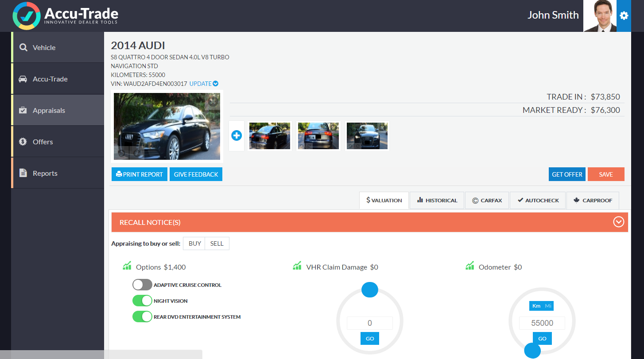Expand the RECALL NOTICE(S) chevron
The height and width of the screenshot is (359, 644).
pyautogui.click(x=619, y=222)
